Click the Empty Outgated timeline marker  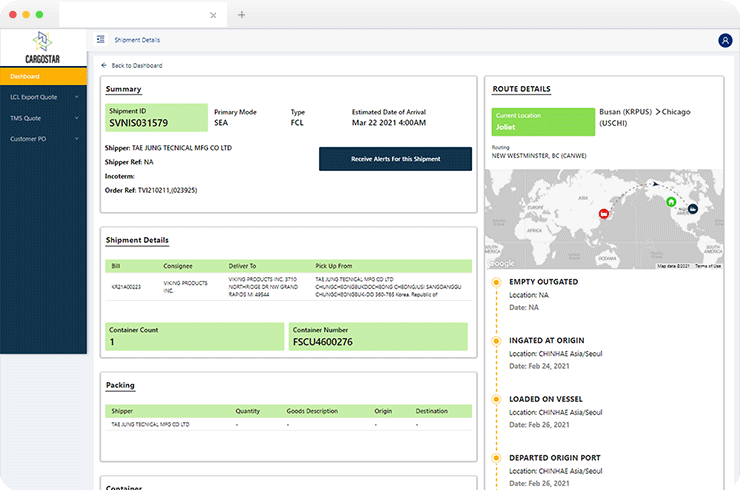point(496,282)
